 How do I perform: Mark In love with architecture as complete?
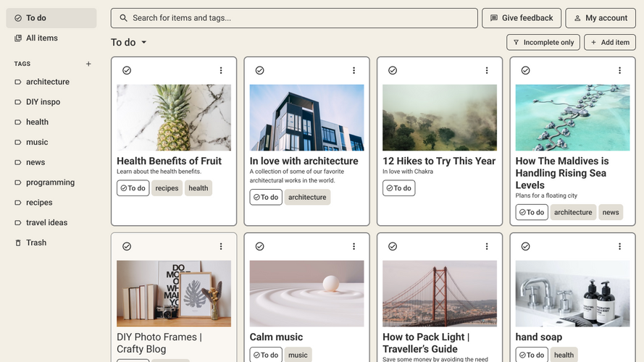click(x=259, y=71)
